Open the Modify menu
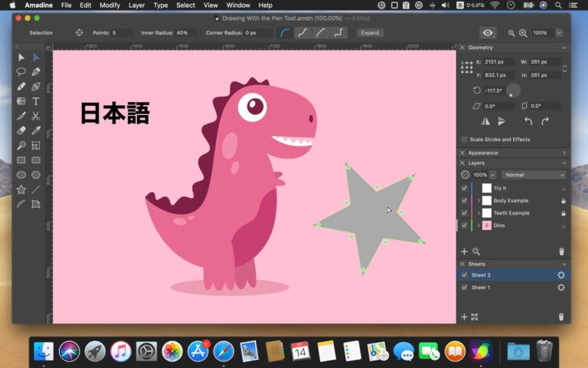588x368 pixels. click(109, 5)
